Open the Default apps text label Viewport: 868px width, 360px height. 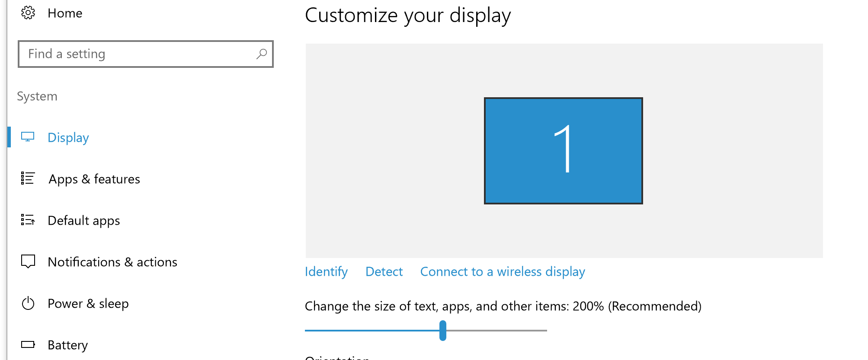[84, 220]
